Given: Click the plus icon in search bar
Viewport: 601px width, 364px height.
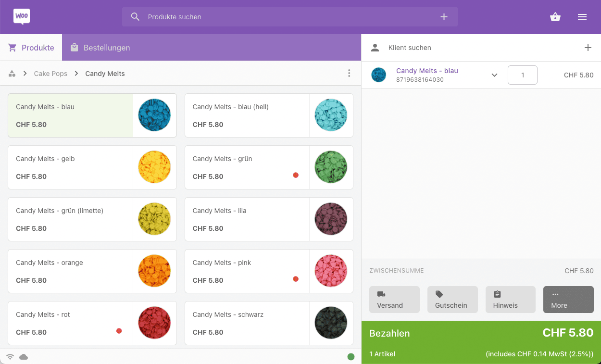Looking at the screenshot, I should (444, 17).
